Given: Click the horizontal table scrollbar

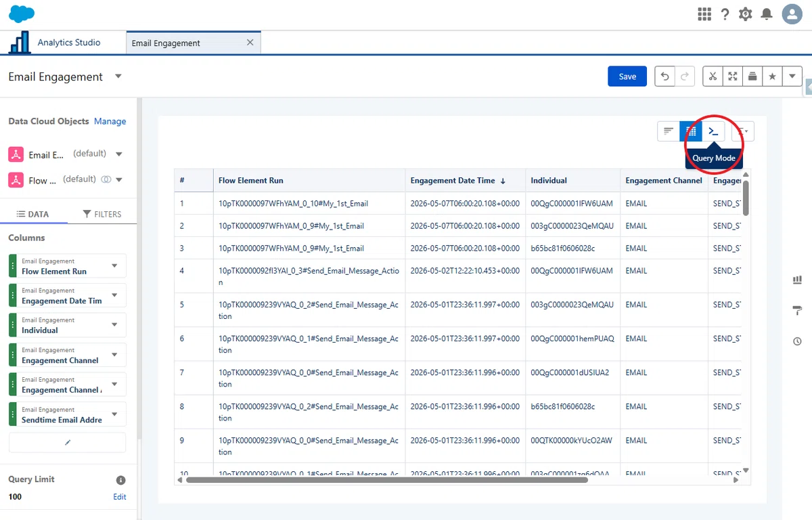Looking at the screenshot, I should [387, 480].
